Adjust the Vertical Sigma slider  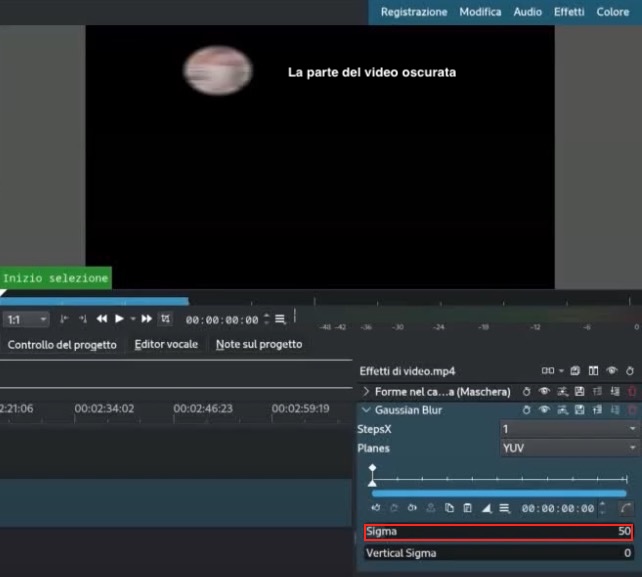(499, 553)
